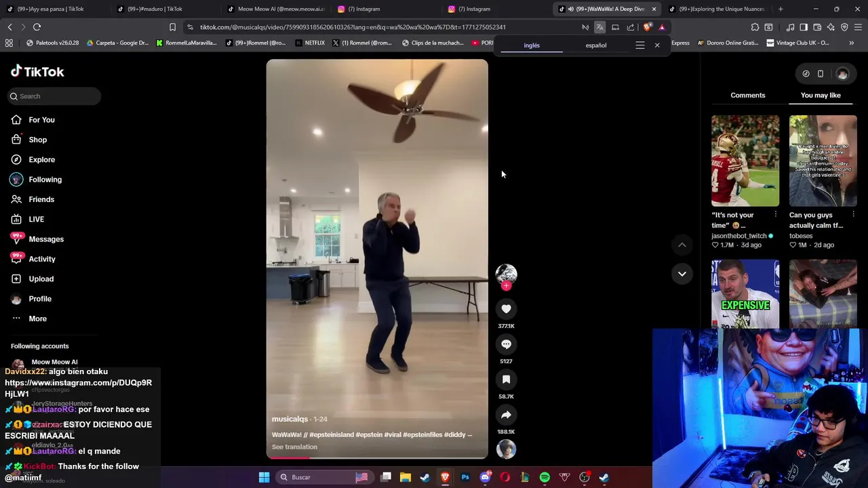Open video comments via speech bubble icon
This screenshot has height=488, width=868.
(506, 344)
